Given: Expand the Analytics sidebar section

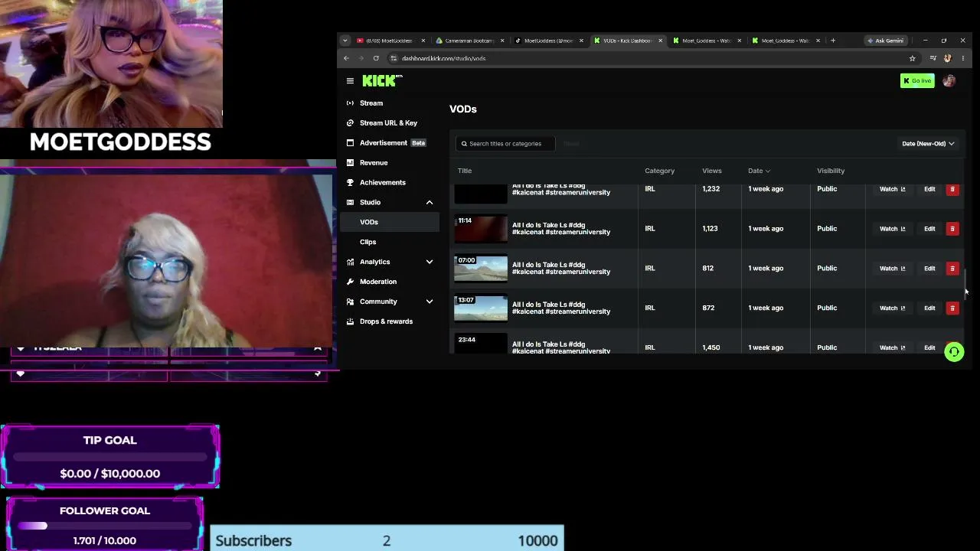Looking at the screenshot, I should (x=430, y=262).
